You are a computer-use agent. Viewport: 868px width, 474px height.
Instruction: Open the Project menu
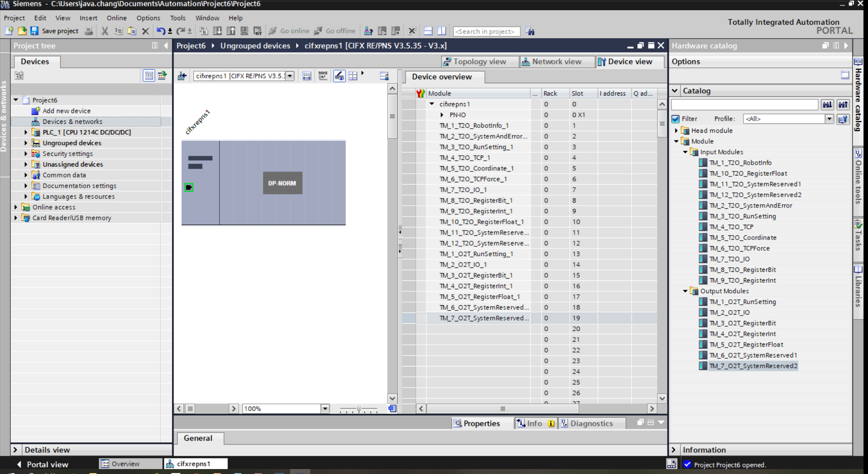pos(14,18)
